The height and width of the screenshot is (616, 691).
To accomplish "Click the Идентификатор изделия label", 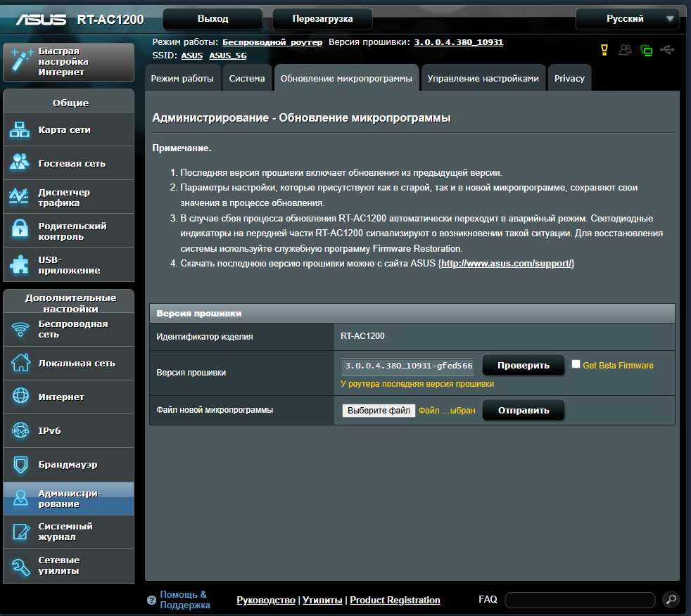I will (x=205, y=337).
